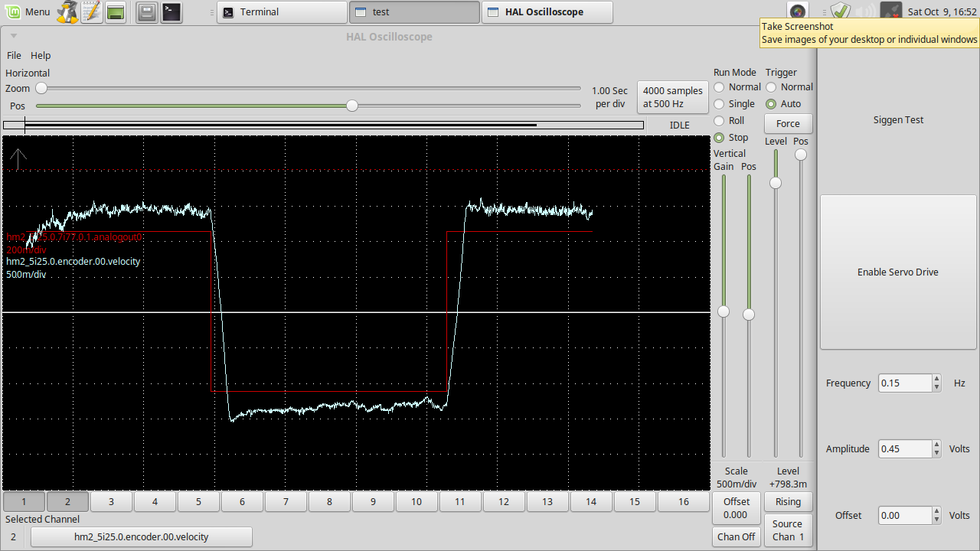Viewport: 980px width, 551px height.
Task: Click the sound volume tray icon
Action: point(866,11)
